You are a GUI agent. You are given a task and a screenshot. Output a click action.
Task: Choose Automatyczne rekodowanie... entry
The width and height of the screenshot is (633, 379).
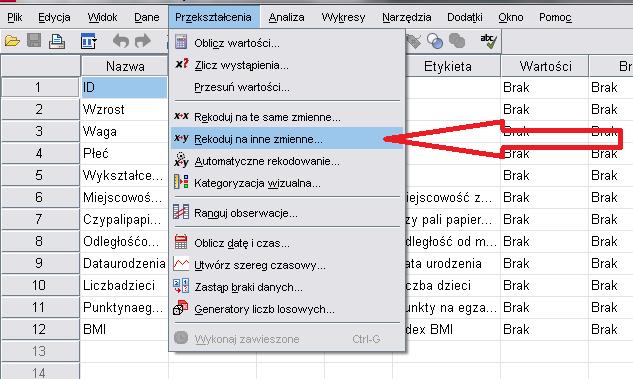[286, 161]
